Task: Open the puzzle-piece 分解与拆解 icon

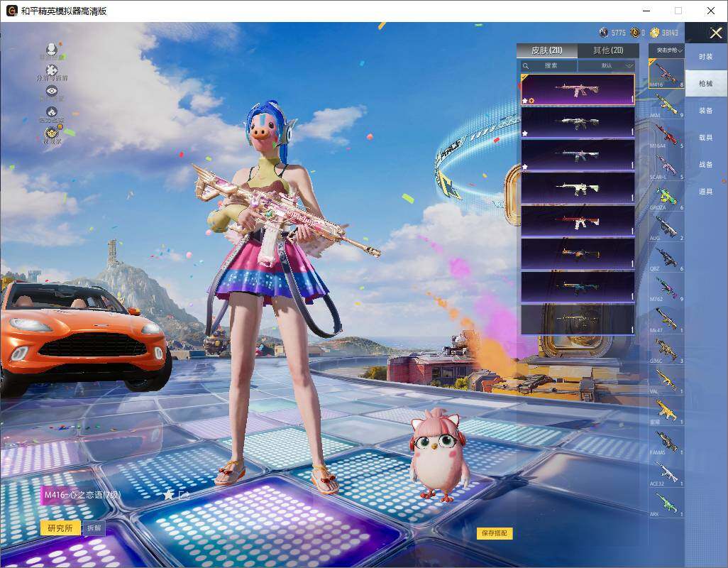Action: (52, 70)
